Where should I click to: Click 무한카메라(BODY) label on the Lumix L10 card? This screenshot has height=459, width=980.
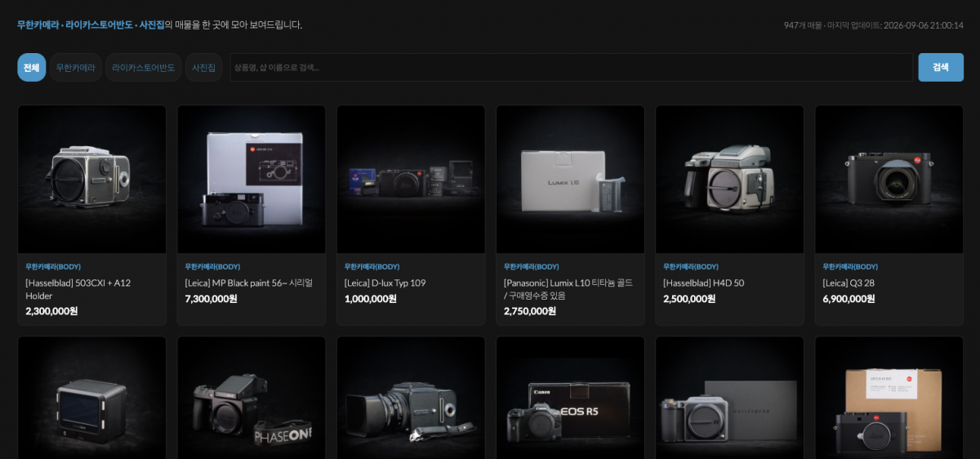[x=532, y=266]
